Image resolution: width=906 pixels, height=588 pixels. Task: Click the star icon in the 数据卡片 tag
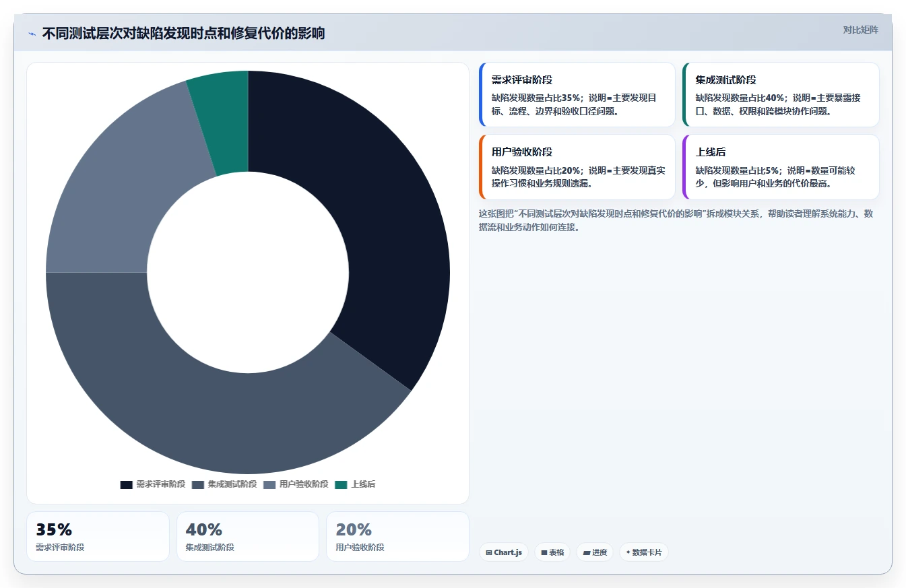click(628, 552)
